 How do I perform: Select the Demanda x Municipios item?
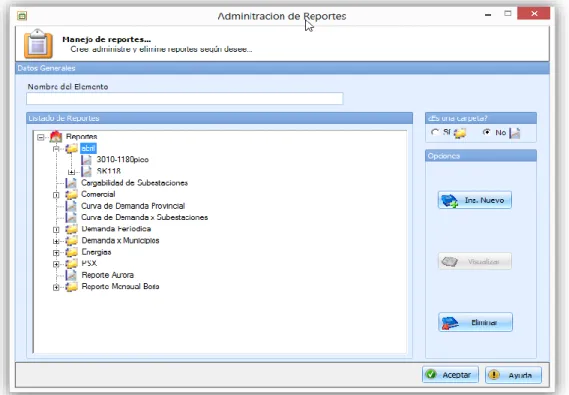click(x=120, y=240)
